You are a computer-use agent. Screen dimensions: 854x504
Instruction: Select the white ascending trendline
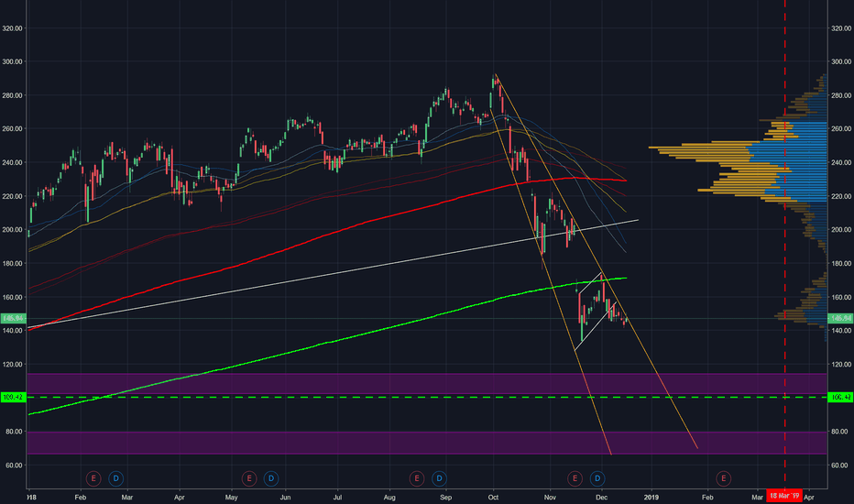(333, 274)
